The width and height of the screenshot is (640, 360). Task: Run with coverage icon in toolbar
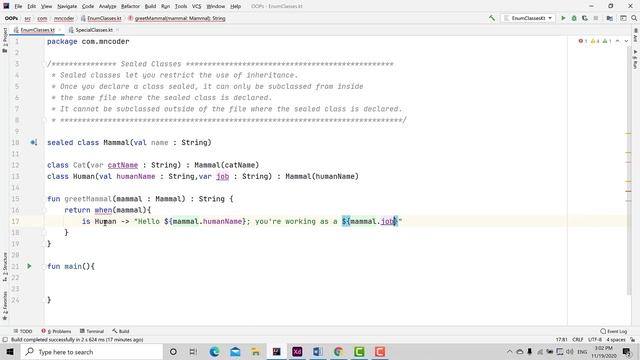pyautogui.click(x=585, y=18)
